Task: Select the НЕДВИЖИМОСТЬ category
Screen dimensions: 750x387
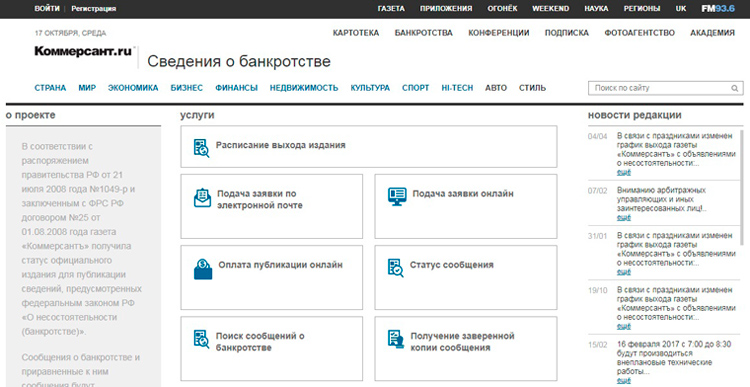Action: (x=304, y=88)
